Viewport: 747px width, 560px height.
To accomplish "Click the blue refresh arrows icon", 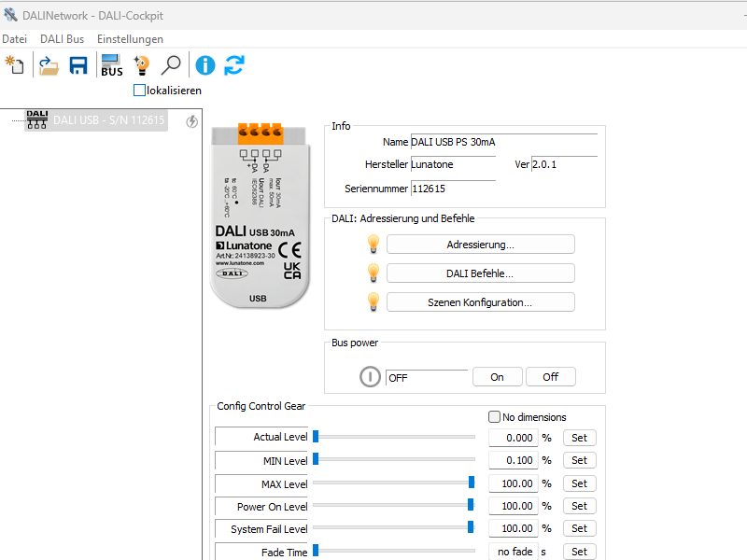I will (x=234, y=65).
